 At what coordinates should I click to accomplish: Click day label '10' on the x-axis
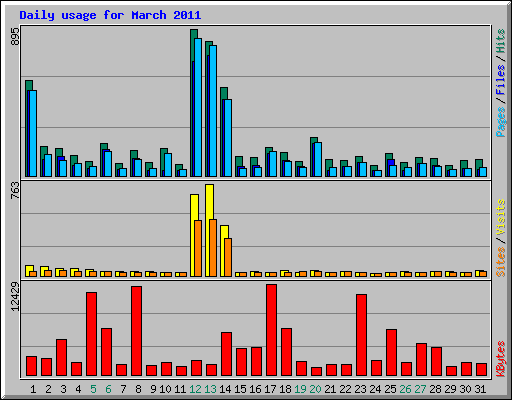tap(166, 389)
